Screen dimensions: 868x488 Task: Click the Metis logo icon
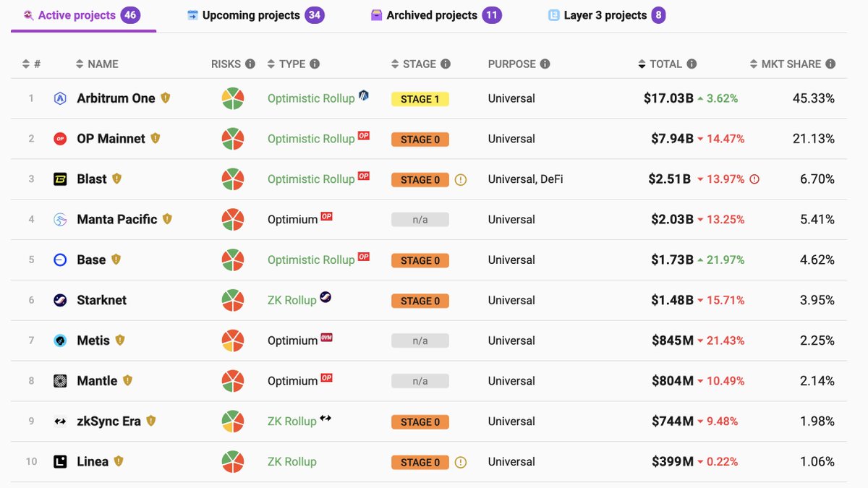[61, 341]
